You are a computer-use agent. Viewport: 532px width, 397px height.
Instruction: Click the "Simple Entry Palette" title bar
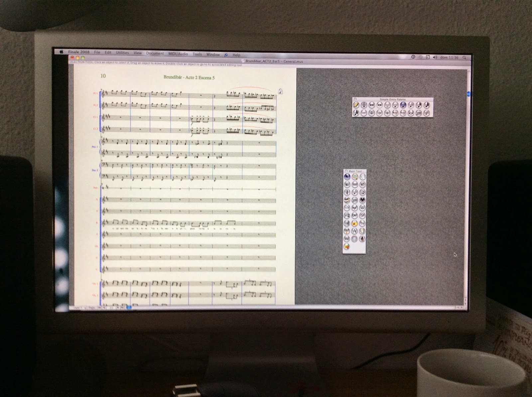[x=393, y=99]
